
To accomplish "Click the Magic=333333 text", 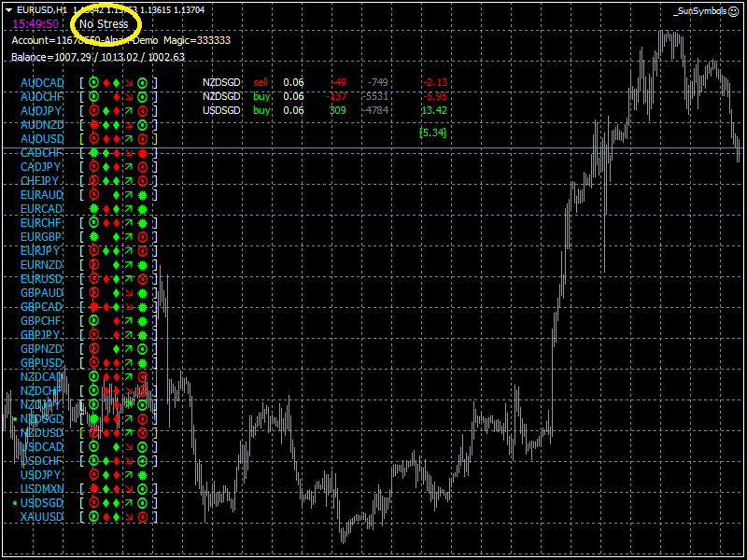I will [197, 40].
